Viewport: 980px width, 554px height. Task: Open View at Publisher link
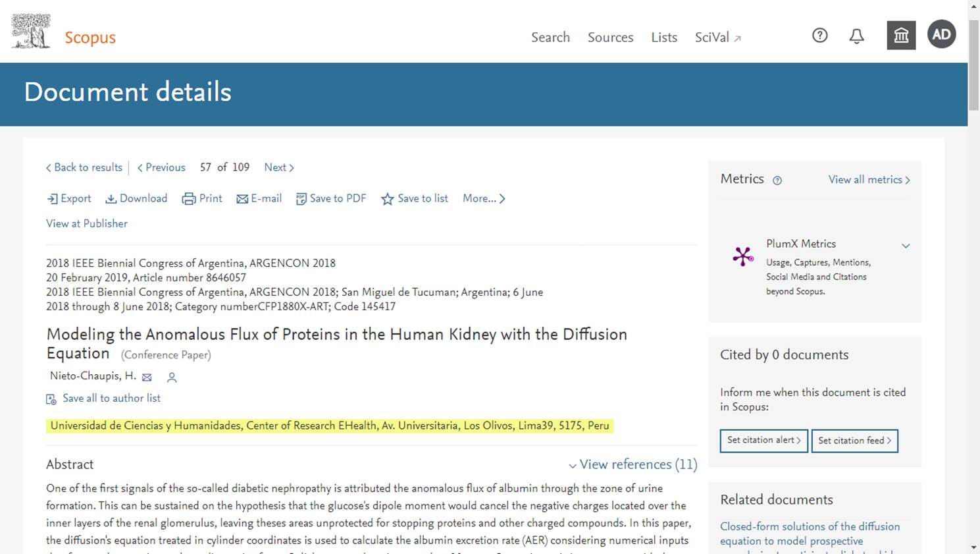coord(87,224)
